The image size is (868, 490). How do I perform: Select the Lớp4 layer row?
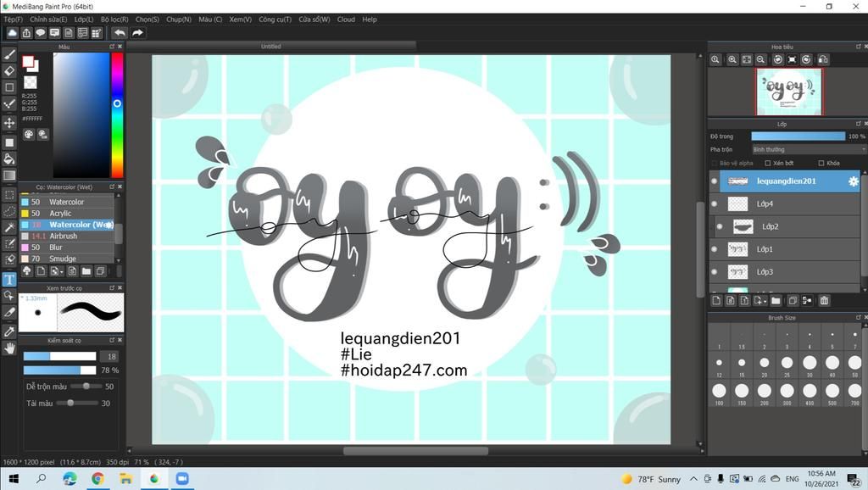(784, 203)
